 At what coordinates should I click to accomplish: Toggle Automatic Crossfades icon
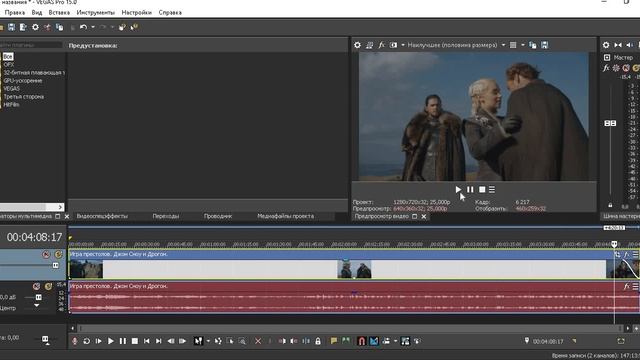[x=374, y=341]
